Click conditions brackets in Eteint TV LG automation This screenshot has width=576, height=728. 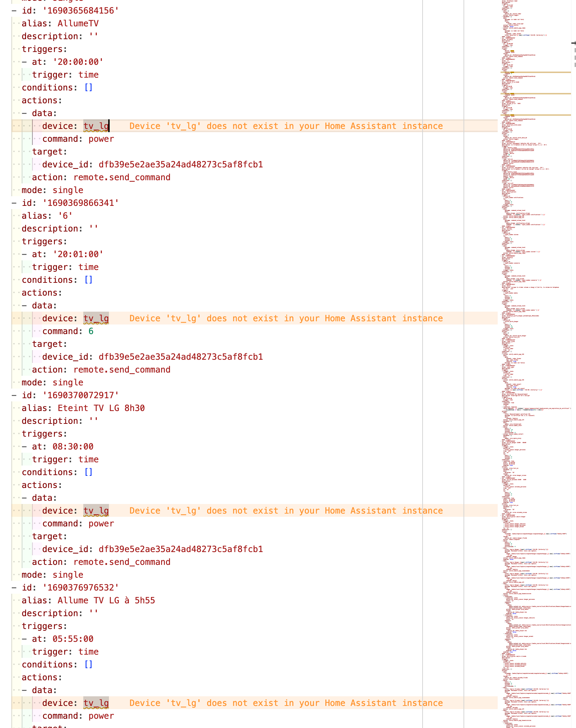[88, 472]
